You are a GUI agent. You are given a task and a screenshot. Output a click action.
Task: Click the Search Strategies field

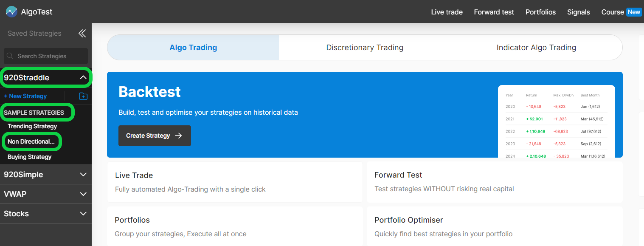pyautogui.click(x=46, y=56)
